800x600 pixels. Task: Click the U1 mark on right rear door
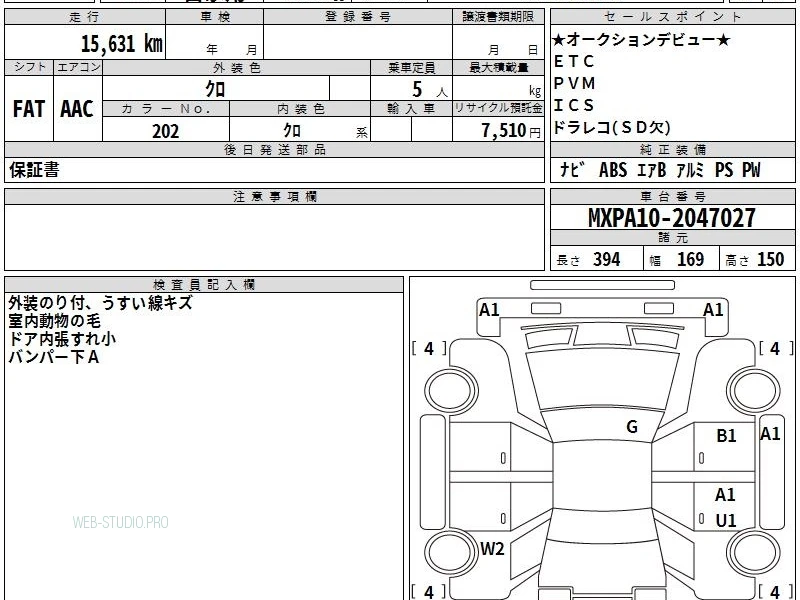point(726,520)
